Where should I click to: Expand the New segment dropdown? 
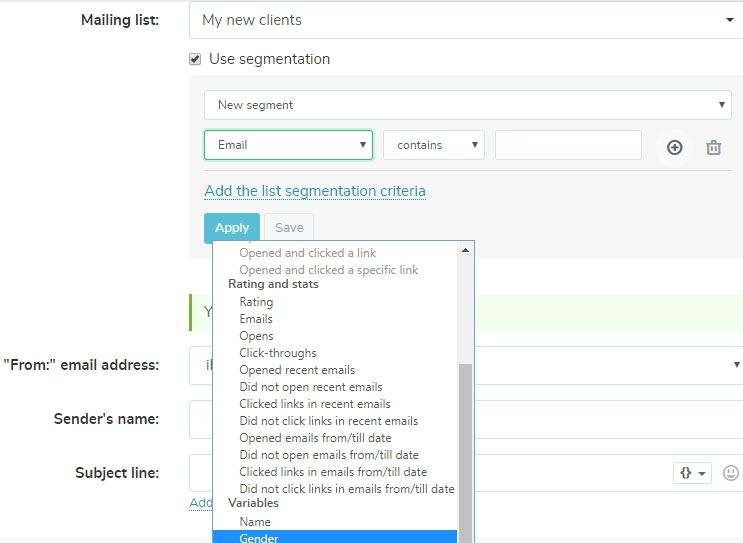(x=467, y=105)
